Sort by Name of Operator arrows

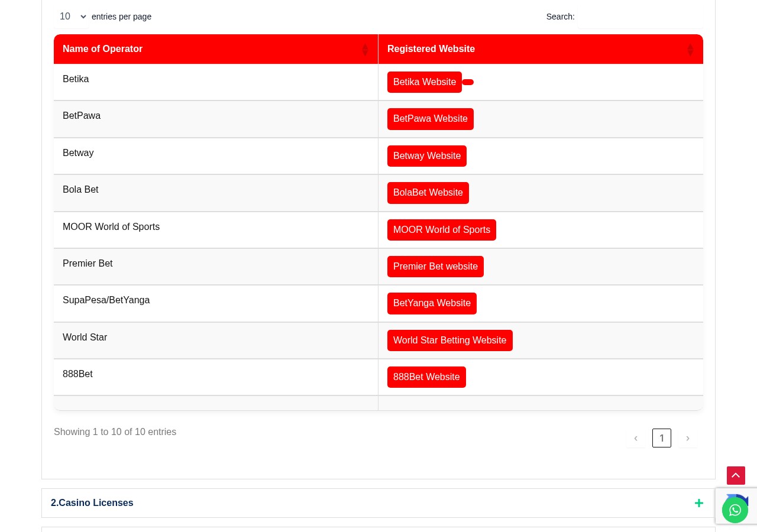(365, 50)
